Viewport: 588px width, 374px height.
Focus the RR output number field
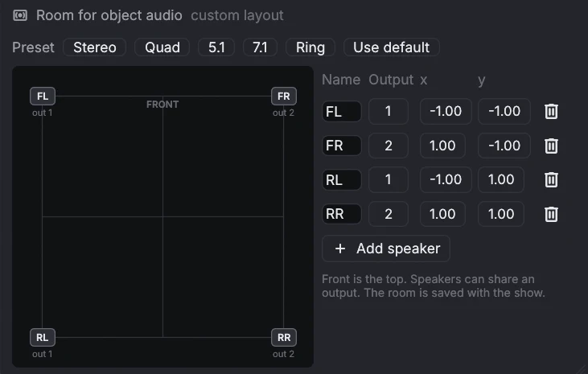tap(389, 214)
